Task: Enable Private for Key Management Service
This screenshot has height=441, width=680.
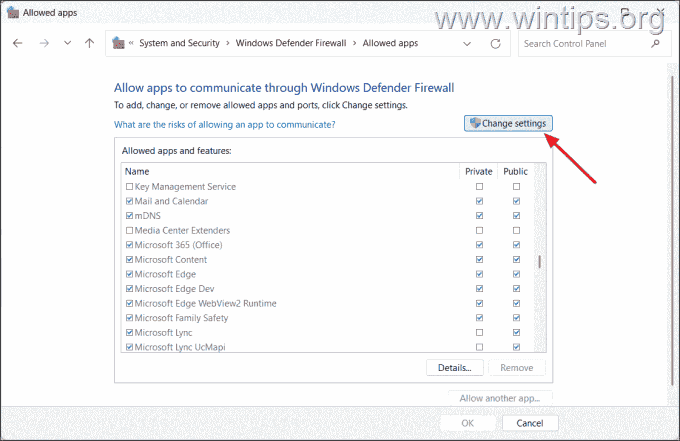Action: click(479, 186)
